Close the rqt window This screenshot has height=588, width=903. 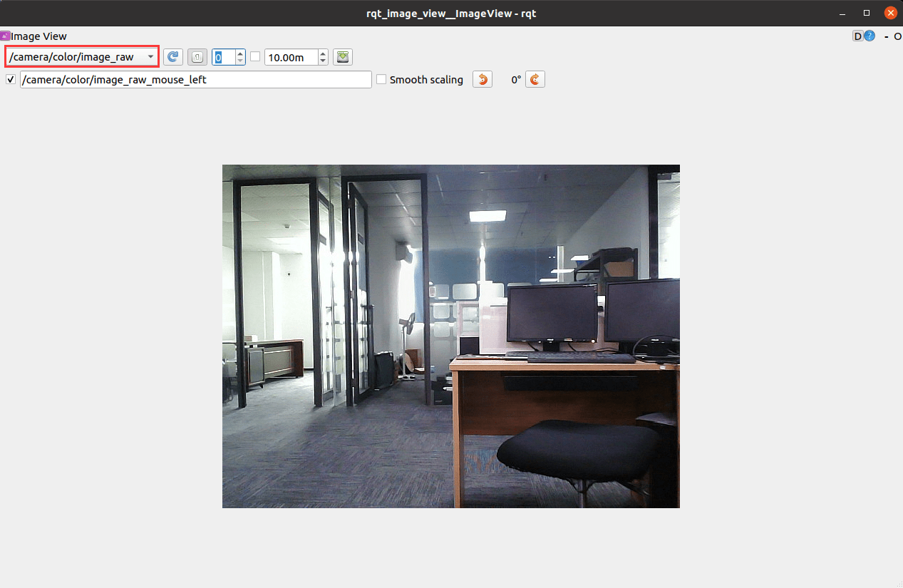tap(890, 13)
